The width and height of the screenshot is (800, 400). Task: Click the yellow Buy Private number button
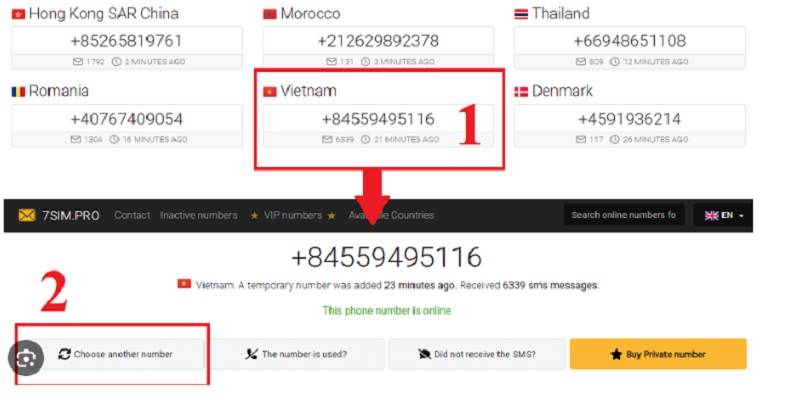(x=658, y=354)
